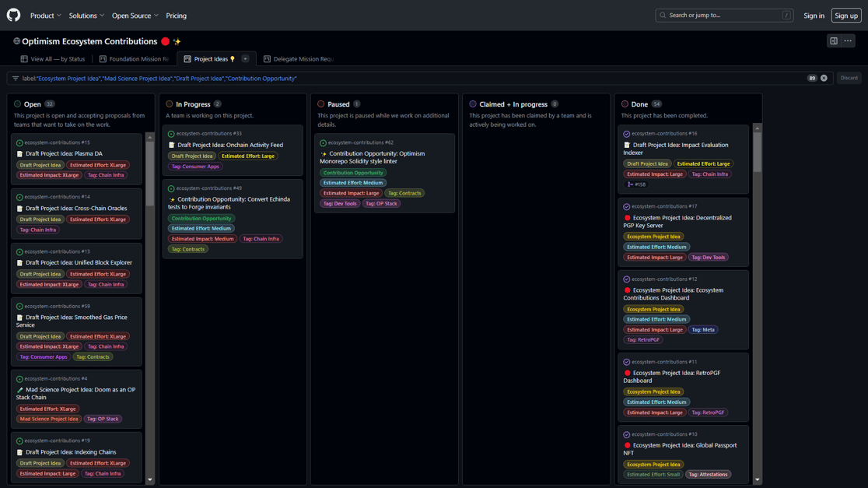Click ecosystem-contributions #59 text
The height and width of the screenshot is (488, 868).
click(57, 307)
